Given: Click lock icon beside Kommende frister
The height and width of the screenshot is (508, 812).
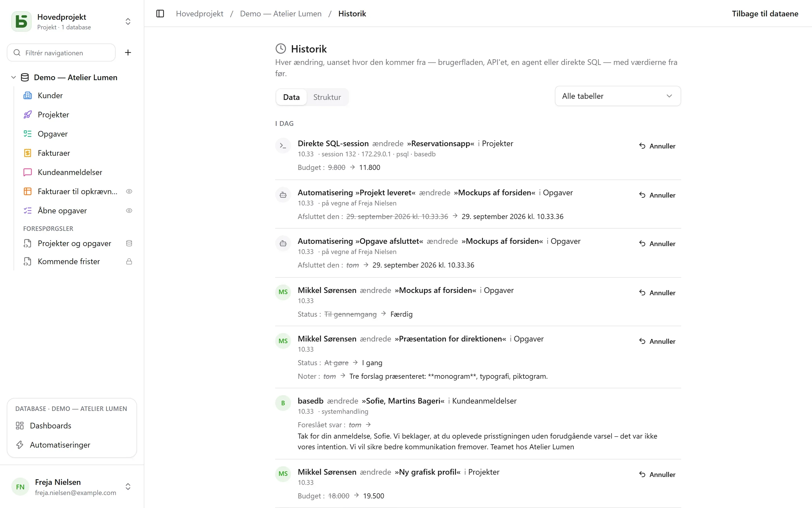Looking at the screenshot, I should [129, 261].
